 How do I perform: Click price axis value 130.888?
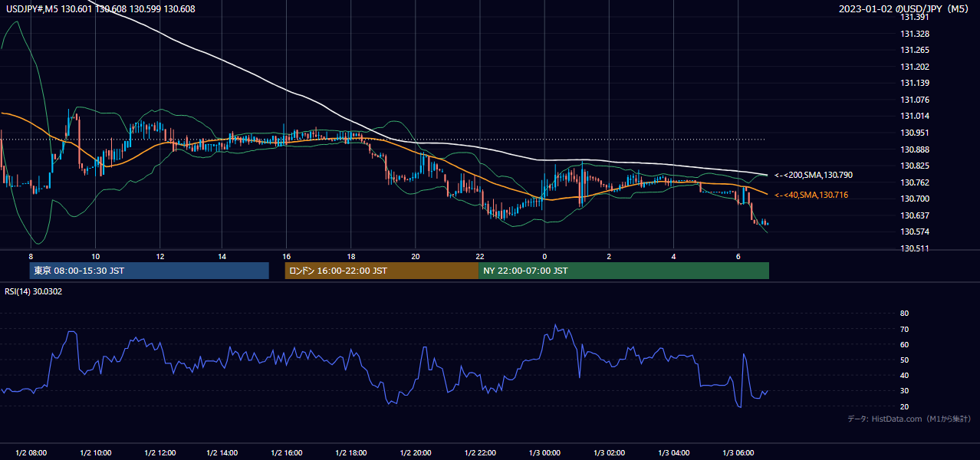click(x=914, y=149)
